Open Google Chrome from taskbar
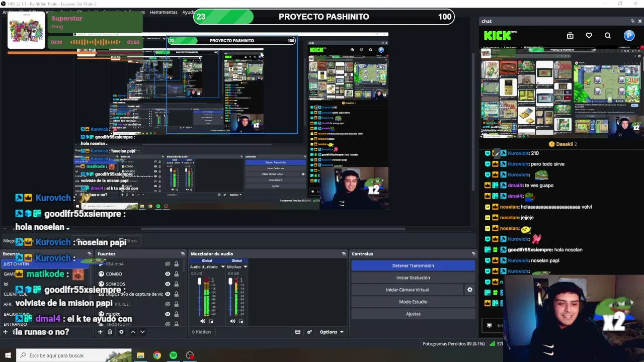 (157, 355)
